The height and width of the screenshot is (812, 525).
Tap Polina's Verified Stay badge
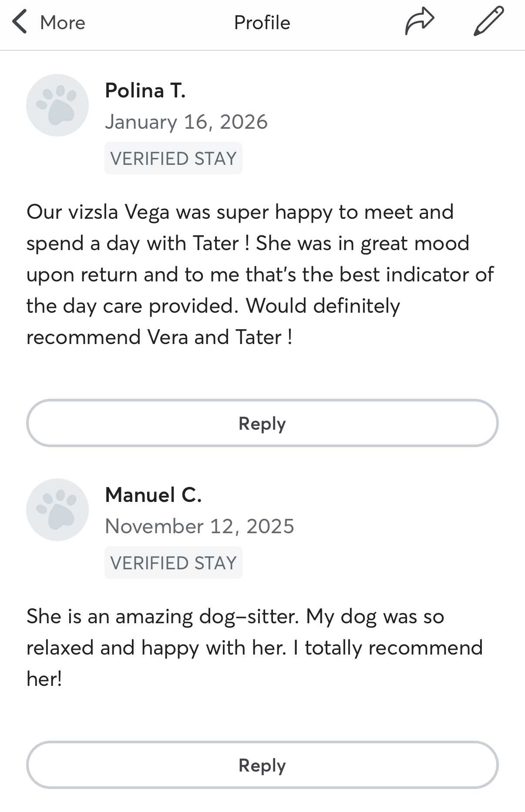pos(173,158)
